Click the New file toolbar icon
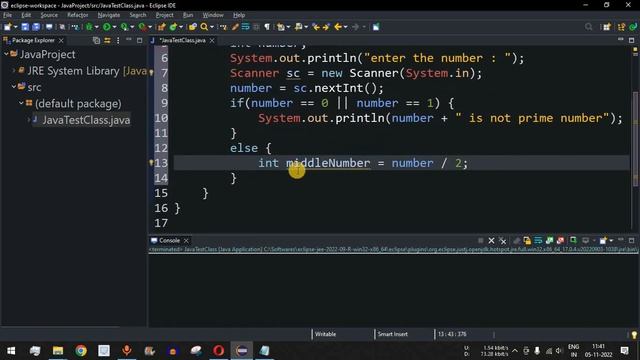640x360 pixels. [7, 27]
